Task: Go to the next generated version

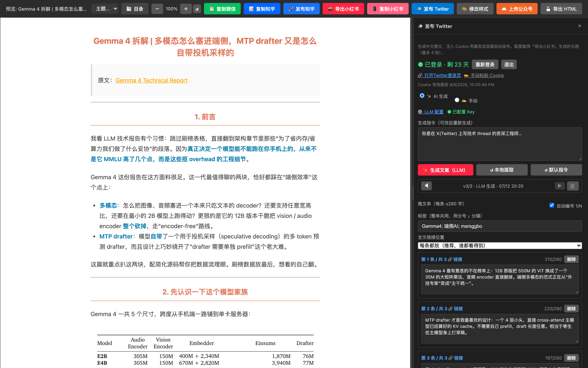Action: pyautogui.click(x=560, y=186)
